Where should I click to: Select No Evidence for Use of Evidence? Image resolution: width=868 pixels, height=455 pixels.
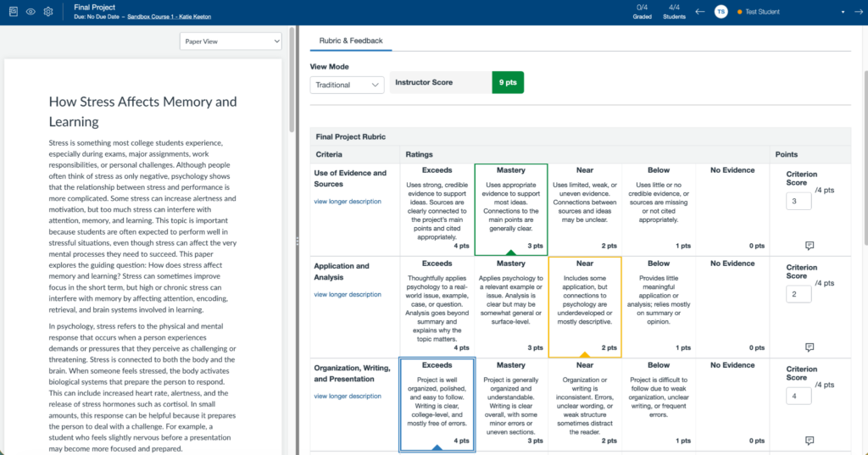tap(732, 209)
